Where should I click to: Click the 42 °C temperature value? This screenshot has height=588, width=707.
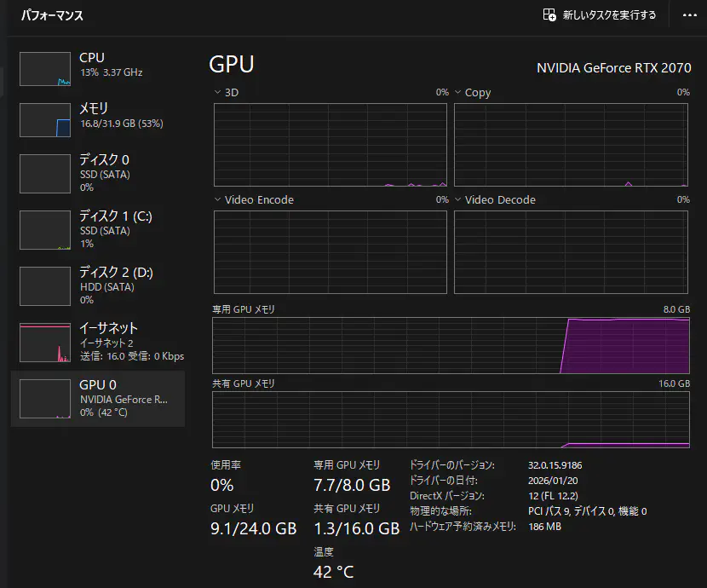click(334, 572)
